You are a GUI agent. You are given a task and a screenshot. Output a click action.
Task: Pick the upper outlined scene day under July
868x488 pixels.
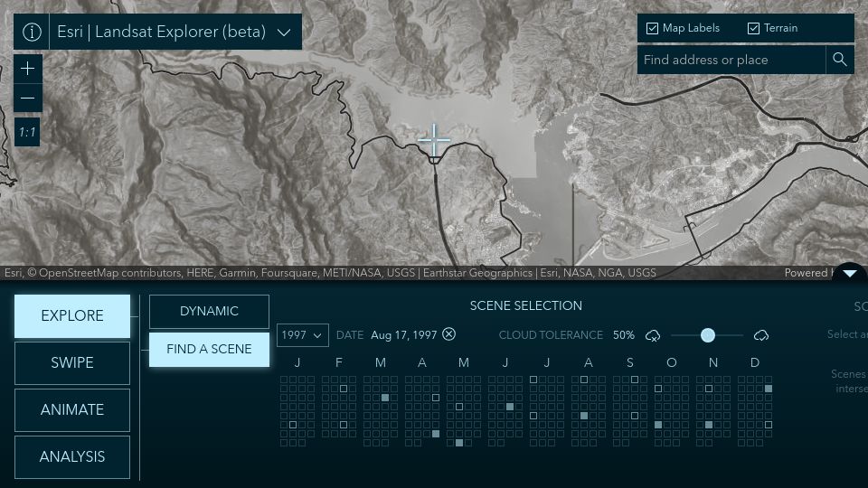coord(533,380)
